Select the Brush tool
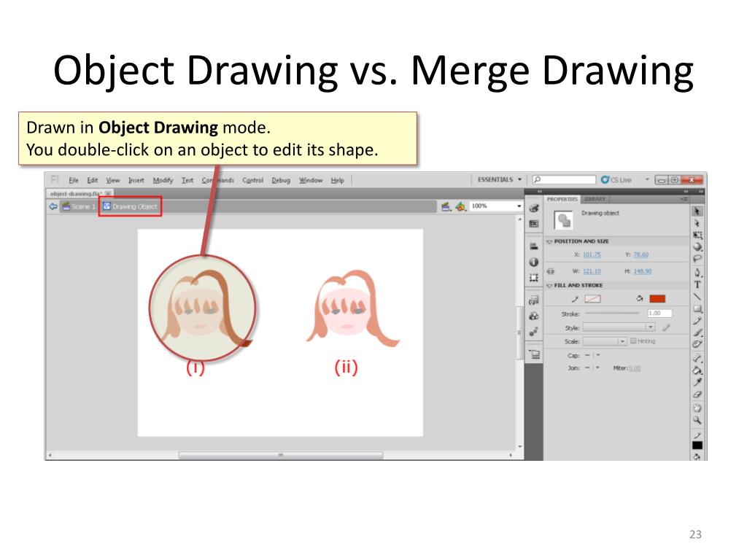 click(x=697, y=332)
